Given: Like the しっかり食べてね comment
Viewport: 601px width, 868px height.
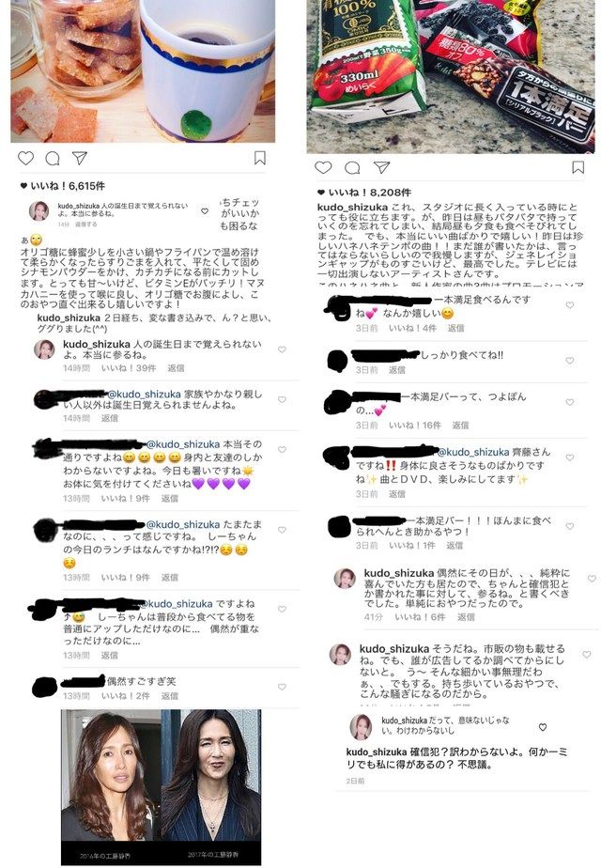Looking at the screenshot, I should tap(570, 361).
